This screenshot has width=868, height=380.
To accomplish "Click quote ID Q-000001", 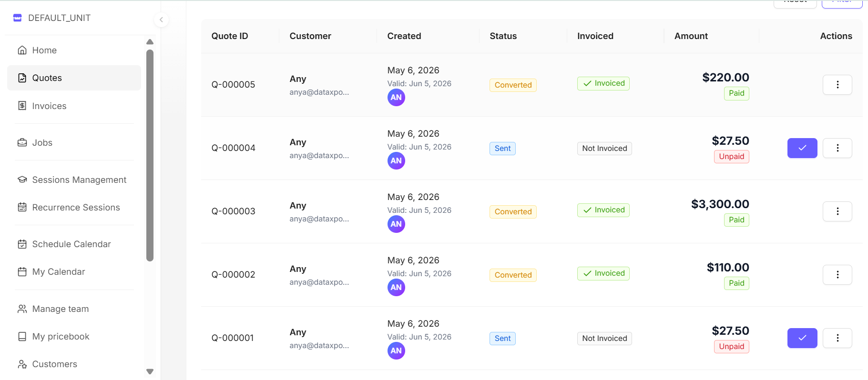I will coord(233,338).
